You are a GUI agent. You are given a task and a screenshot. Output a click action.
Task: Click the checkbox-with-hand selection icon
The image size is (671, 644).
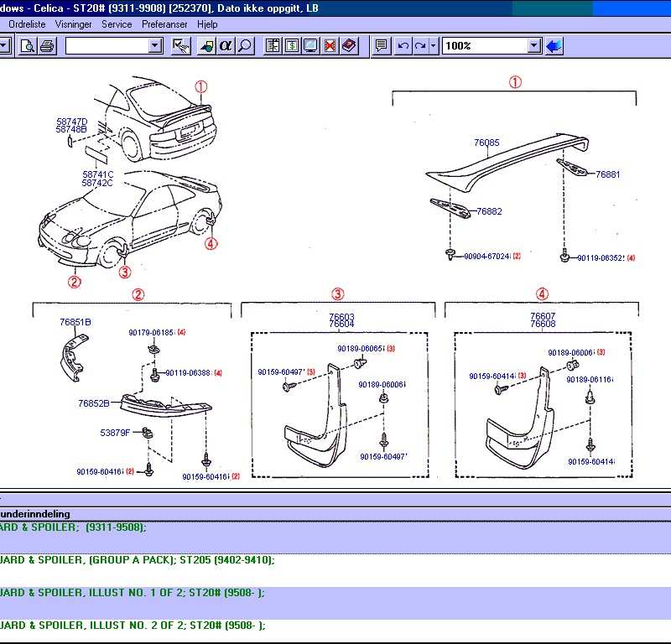click(181, 46)
